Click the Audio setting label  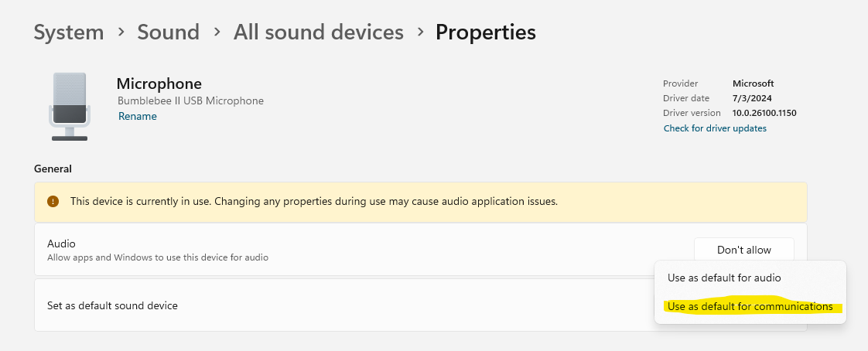[x=62, y=244]
